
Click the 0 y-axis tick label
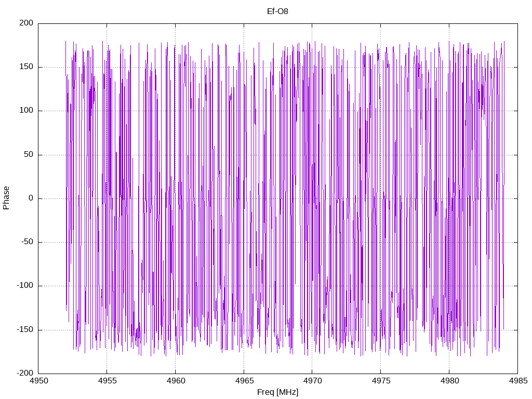[31, 198]
